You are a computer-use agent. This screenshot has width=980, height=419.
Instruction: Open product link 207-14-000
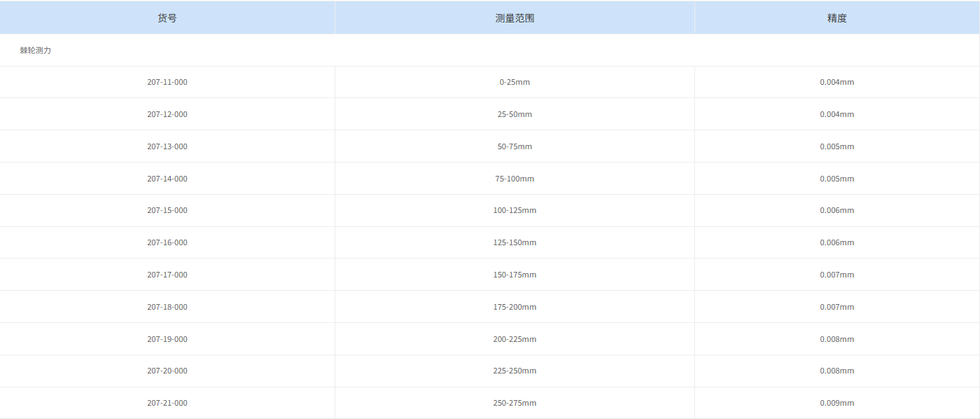pyautogui.click(x=167, y=179)
